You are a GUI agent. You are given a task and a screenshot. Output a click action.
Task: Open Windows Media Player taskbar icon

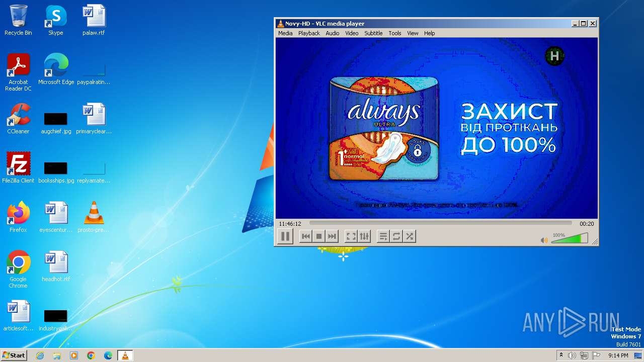(74, 355)
